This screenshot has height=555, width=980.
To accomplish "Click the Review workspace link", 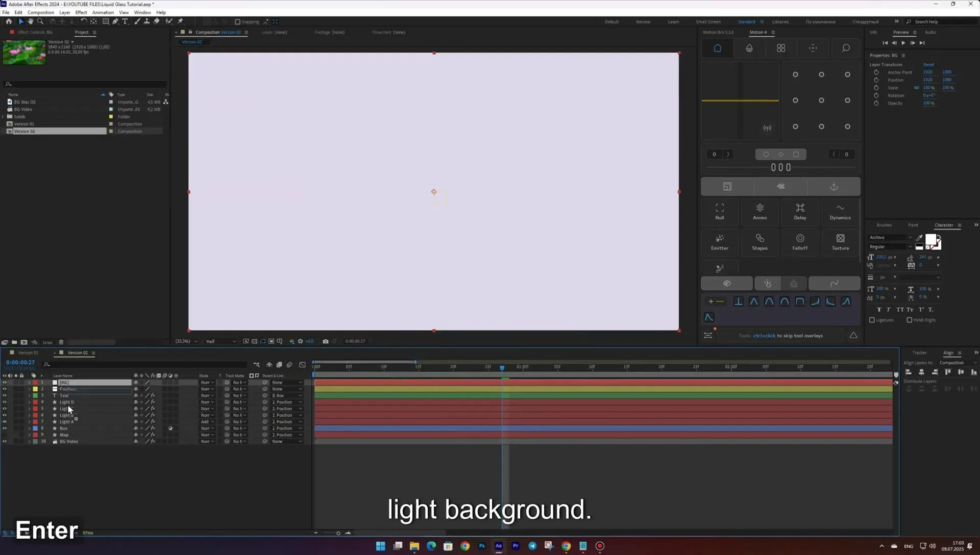I will [643, 22].
